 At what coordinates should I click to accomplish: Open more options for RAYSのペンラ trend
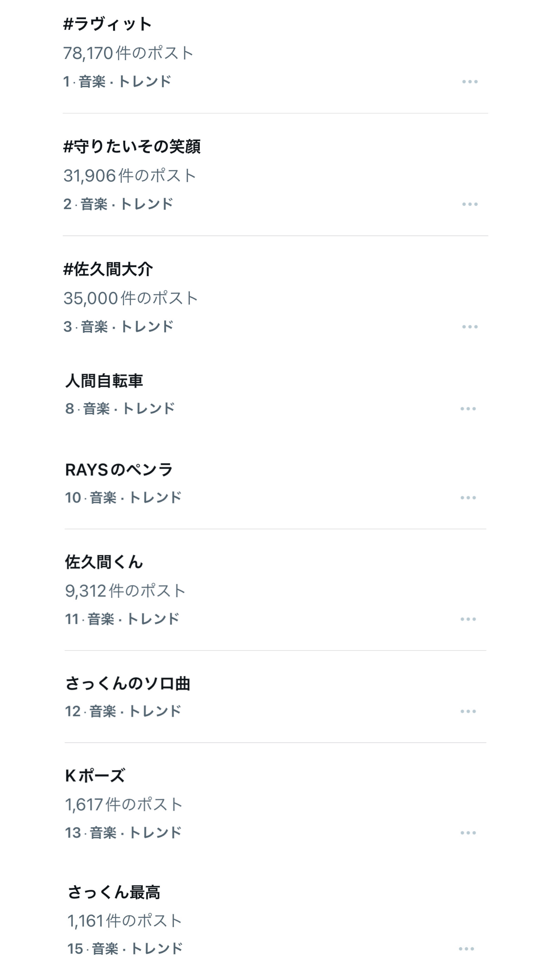468,498
